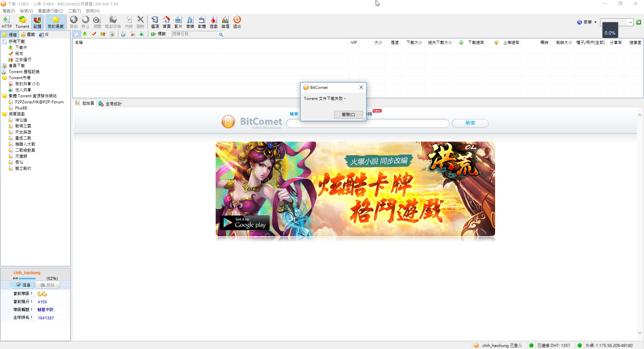Open the 奇摩 search engine dropdown
Image resolution: width=644 pixels, height=349 pixels.
[x=587, y=22]
